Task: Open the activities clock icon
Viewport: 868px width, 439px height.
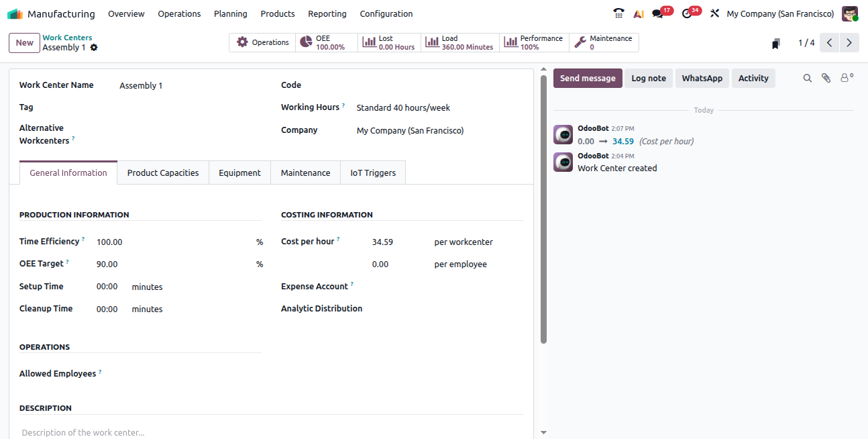Action: tap(686, 13)
